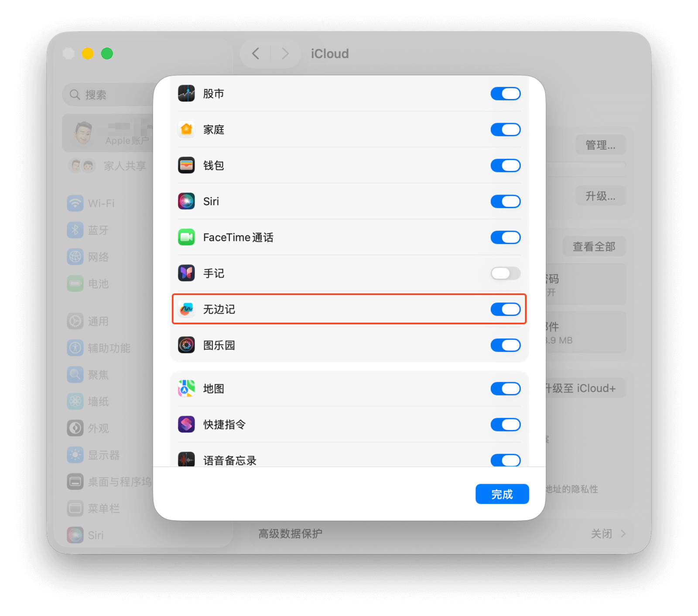Disable the 无边记 iCloud toggle
698x616 pixels.
coord(505,309)
